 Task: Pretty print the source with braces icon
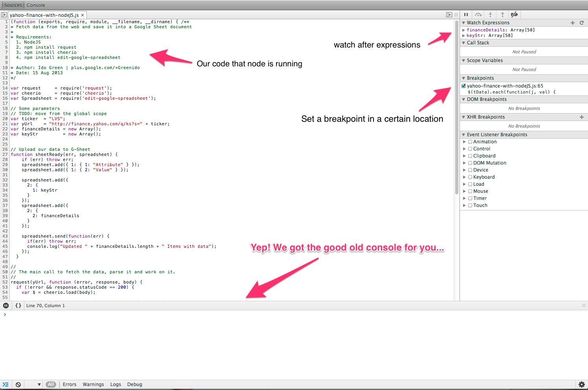point(18,306)
